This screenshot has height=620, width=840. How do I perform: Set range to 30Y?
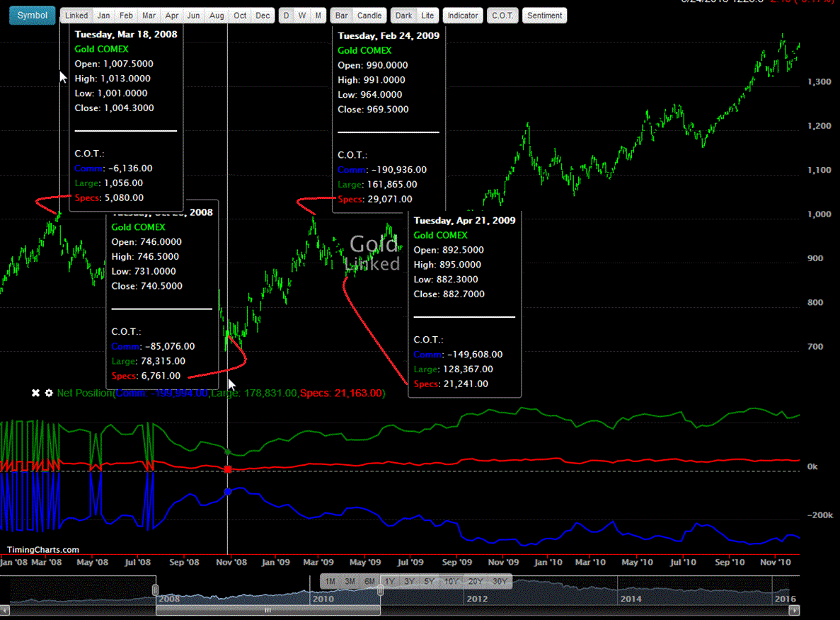pos(500,581)
